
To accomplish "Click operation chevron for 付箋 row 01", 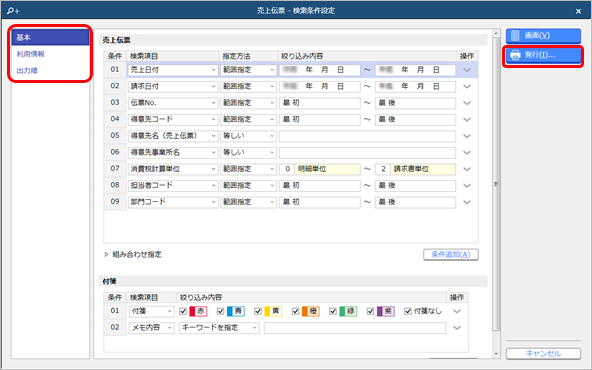I will (457, 311).
